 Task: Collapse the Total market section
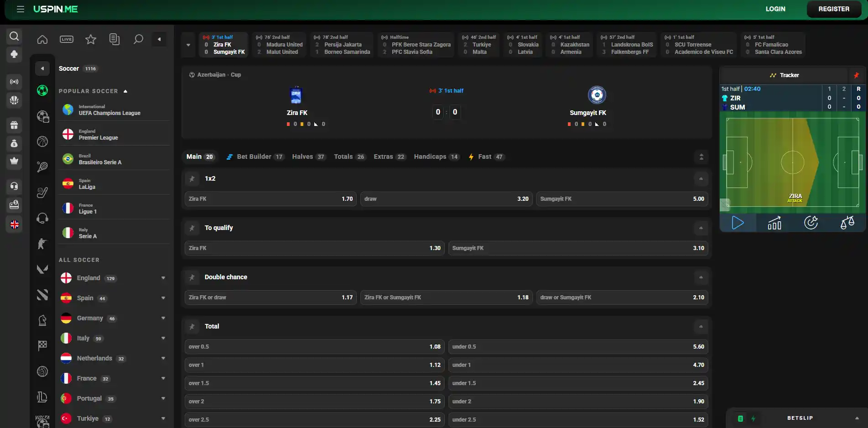click(x=701, y=327)
